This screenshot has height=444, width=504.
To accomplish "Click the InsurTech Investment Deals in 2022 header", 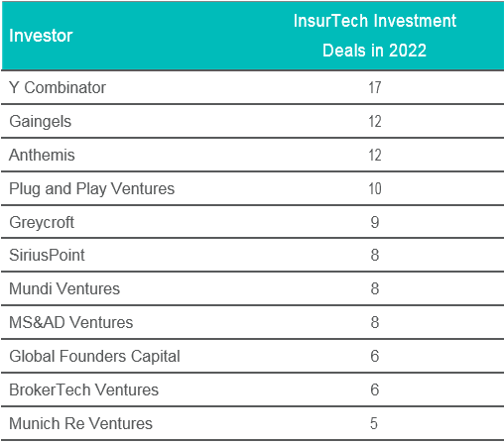I will pyautogui.click(x=375, y=36).
